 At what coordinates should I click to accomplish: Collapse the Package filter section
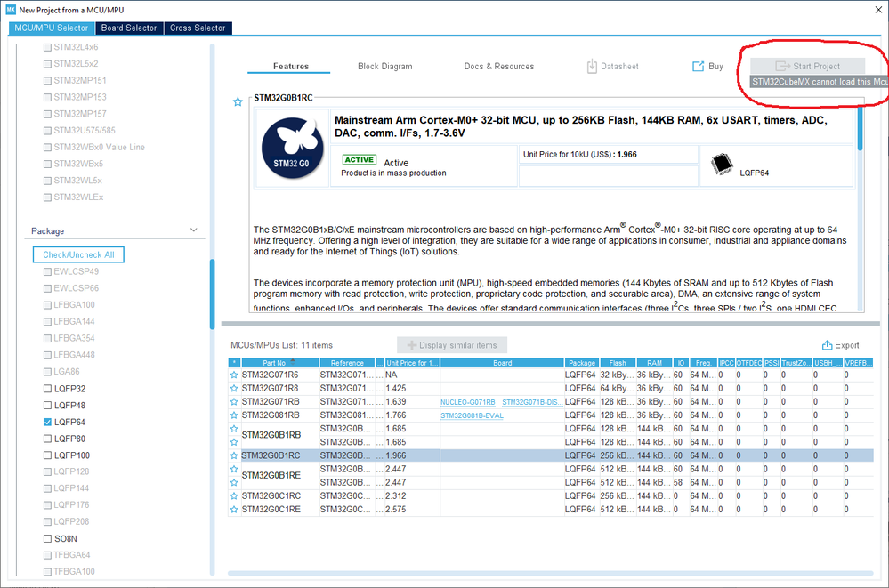point(193,230)
